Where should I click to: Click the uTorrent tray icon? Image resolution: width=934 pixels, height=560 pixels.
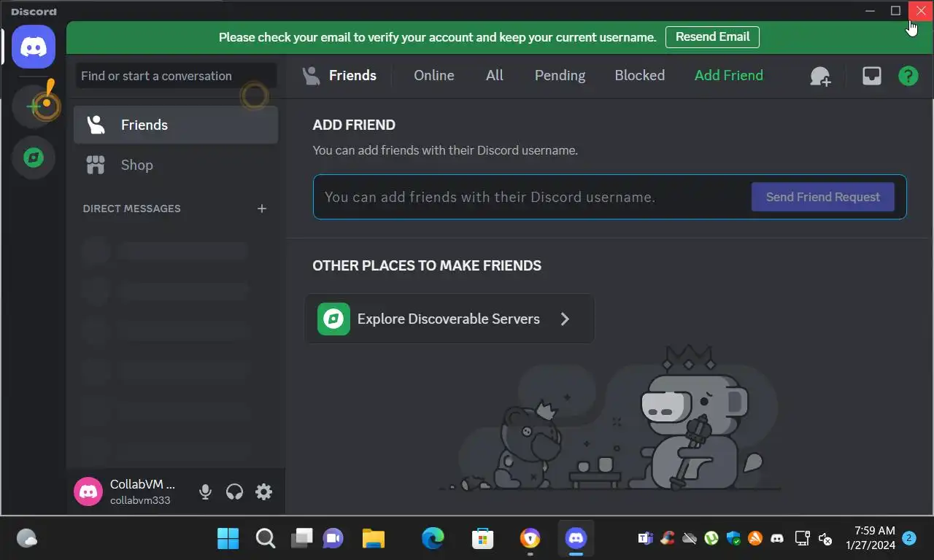[x=711, y=539]
